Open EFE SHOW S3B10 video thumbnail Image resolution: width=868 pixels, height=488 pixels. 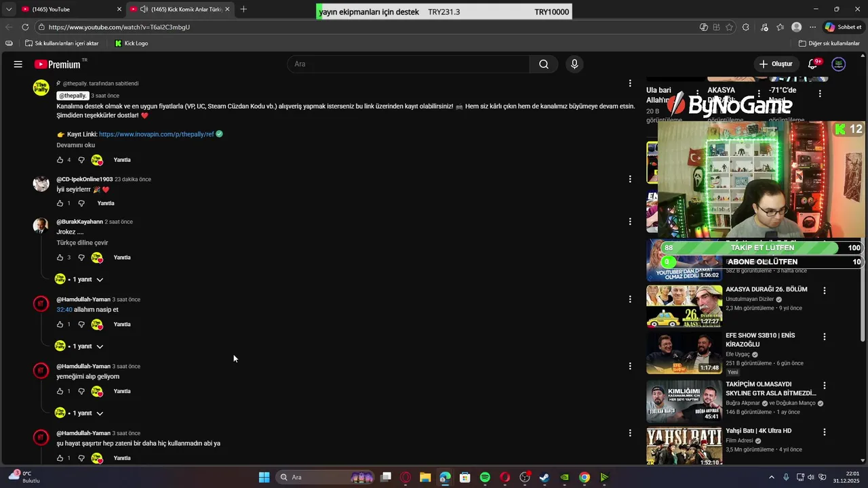(x=684, y=352)
